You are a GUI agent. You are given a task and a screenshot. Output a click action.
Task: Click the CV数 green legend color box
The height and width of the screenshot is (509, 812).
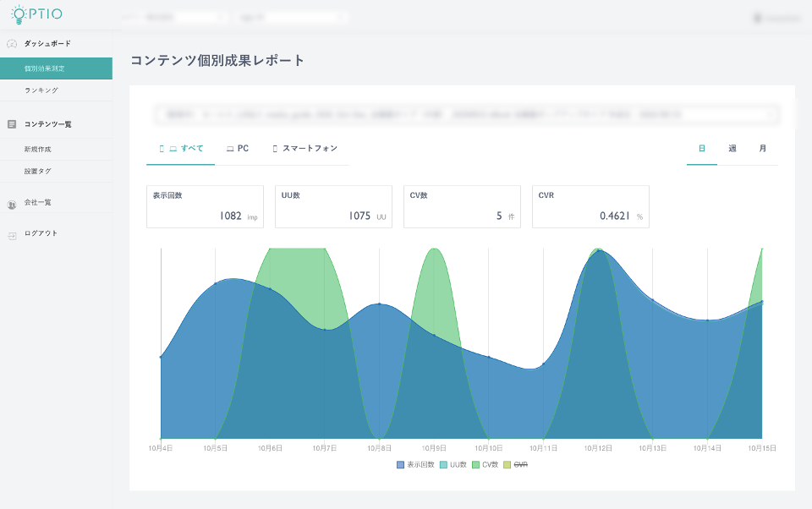[475, 465]
